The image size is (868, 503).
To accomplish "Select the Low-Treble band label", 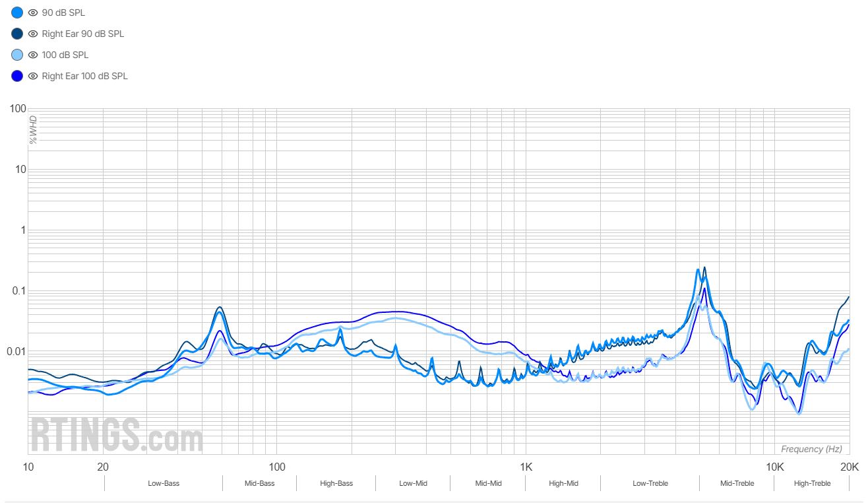I will [650, 483].
